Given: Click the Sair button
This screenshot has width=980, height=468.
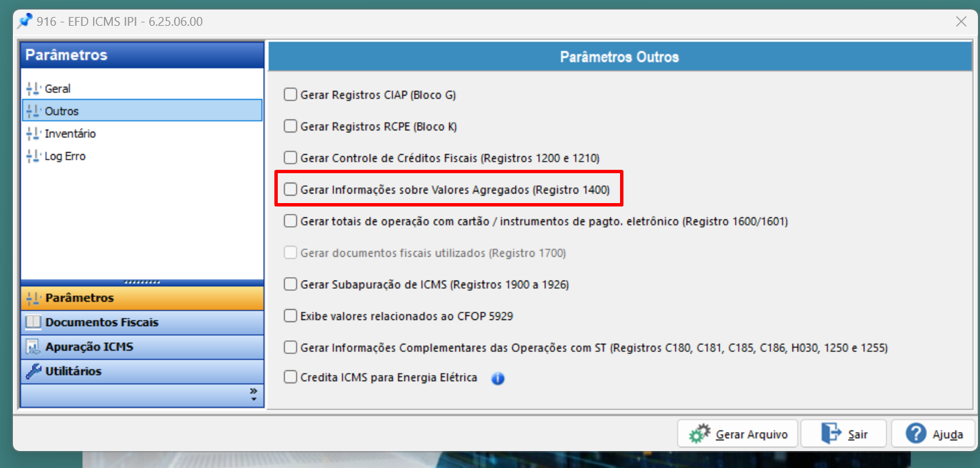Looking at the screenshot, I should (x=843, y=434).
